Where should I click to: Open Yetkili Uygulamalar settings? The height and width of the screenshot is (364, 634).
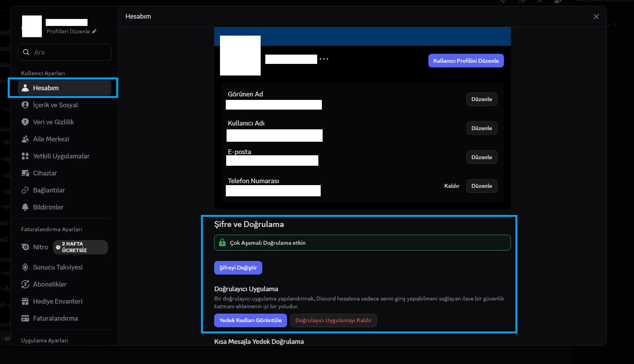coord(64,156)
